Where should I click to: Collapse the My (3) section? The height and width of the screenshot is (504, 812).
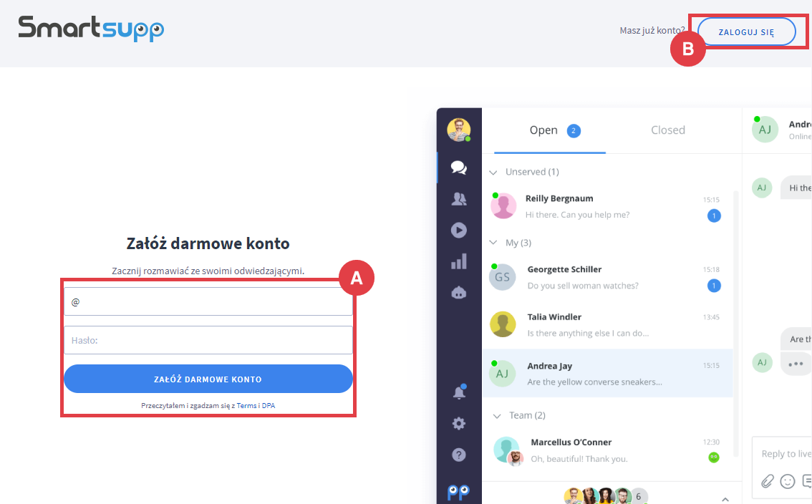click(493, 243)
